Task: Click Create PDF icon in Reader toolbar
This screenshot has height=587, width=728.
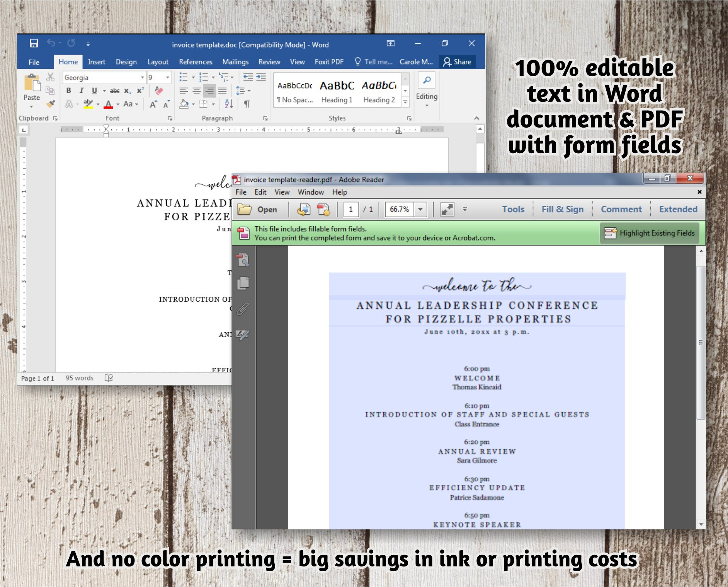Action: (323, 210)
